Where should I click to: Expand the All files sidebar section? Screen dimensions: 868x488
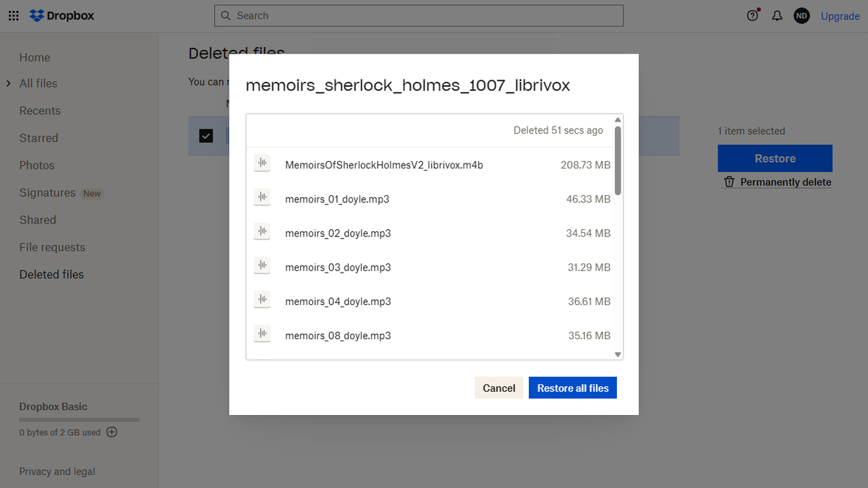(8, 83)
